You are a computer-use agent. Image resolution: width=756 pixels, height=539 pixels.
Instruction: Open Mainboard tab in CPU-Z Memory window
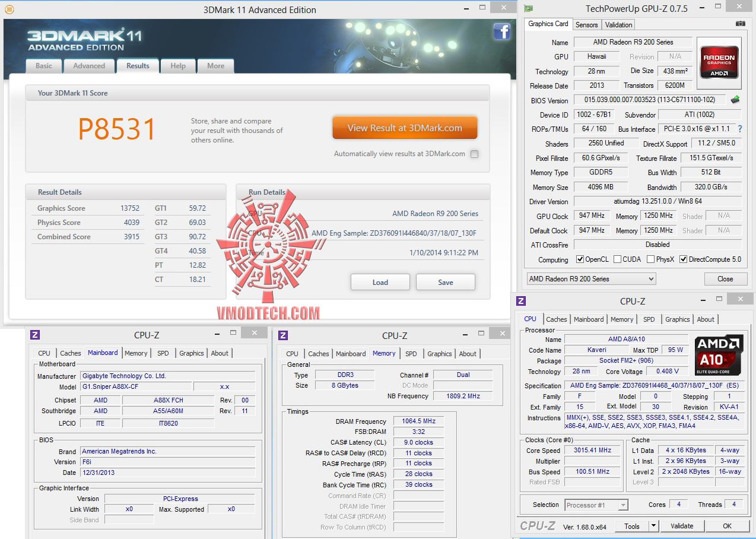[351, 354]
